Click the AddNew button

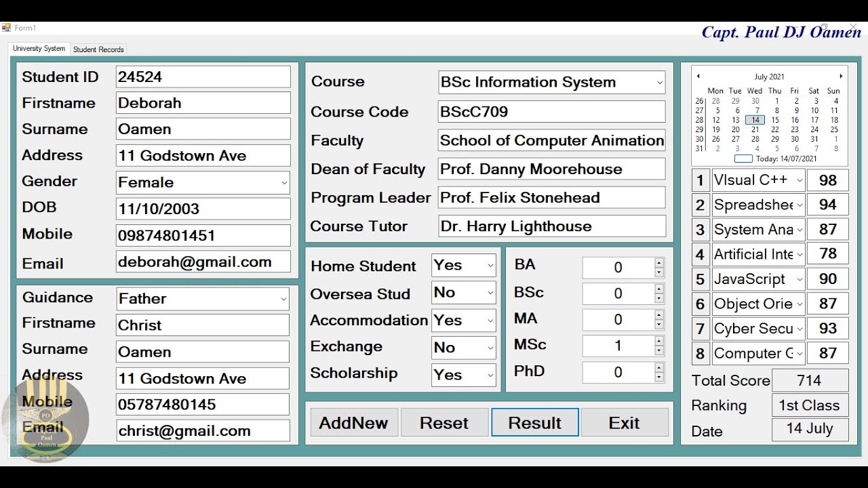[354, 423]
